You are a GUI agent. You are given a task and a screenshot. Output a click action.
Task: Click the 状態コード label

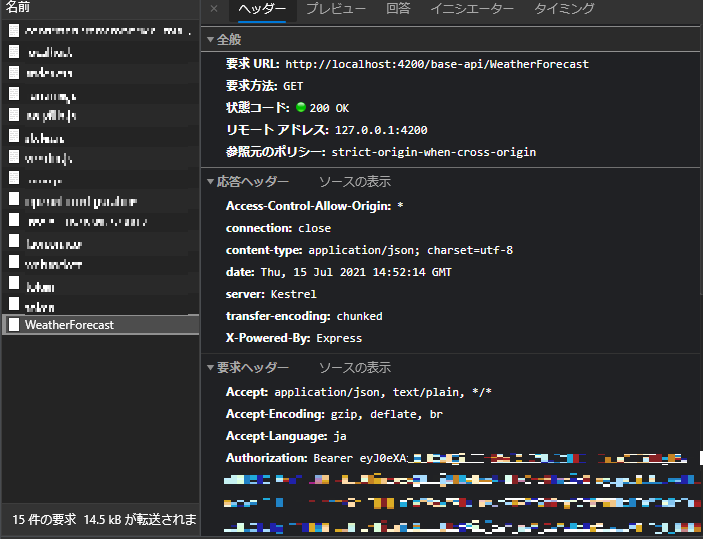[x=258, y=108]
